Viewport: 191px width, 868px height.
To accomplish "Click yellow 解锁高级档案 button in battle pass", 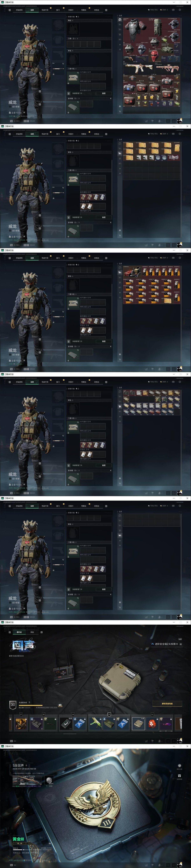I will 167,704.
